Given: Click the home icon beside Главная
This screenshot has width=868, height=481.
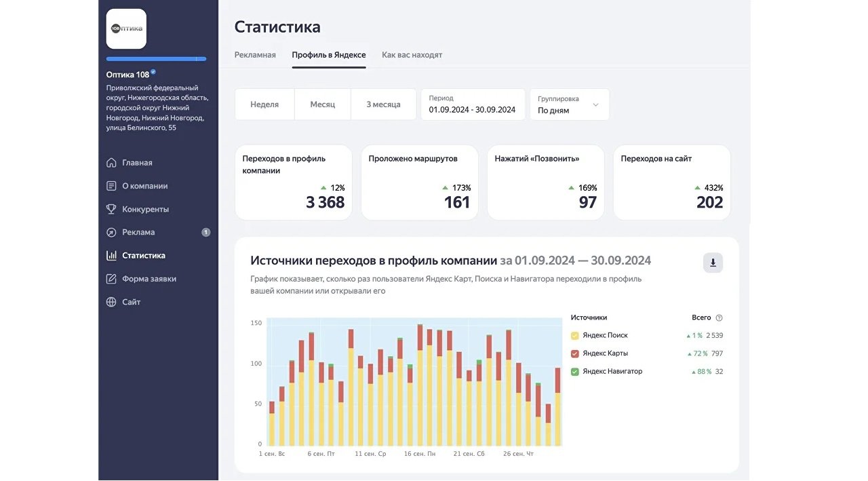Looking at the screenshot, I should tap(111, 163).
